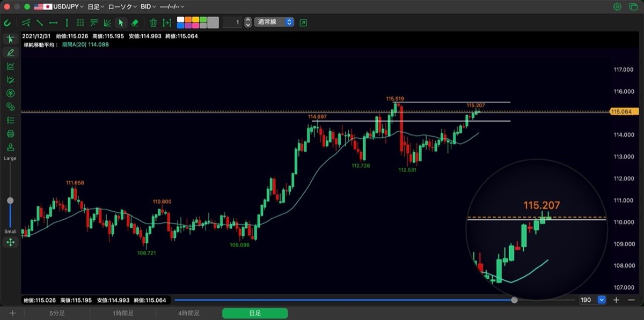Click the minus zoom-out button at bottom right

pos(631,300)
